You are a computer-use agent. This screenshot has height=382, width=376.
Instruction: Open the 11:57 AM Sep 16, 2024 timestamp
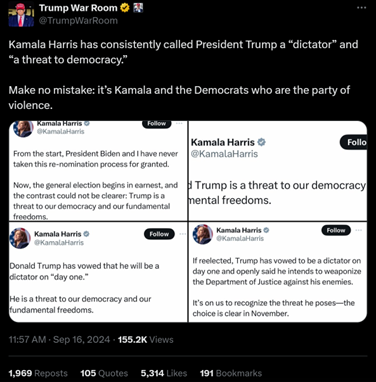click(x=59, y=340)
